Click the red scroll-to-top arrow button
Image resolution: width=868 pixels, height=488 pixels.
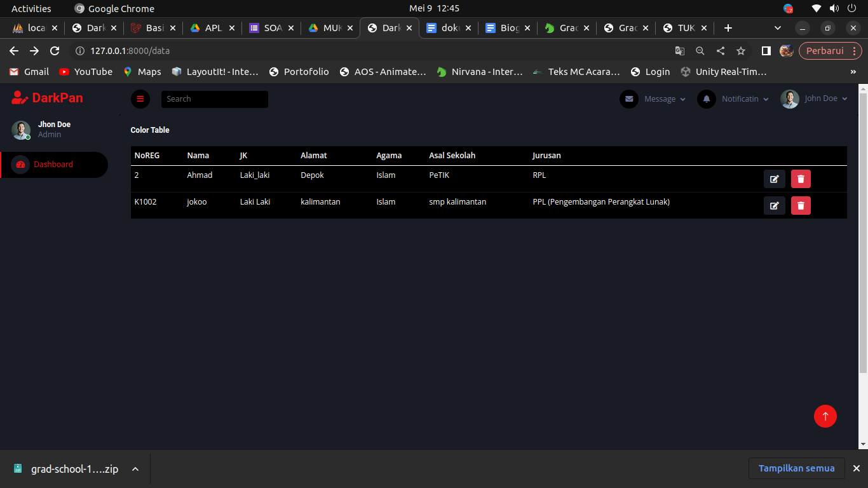[825, 416]
